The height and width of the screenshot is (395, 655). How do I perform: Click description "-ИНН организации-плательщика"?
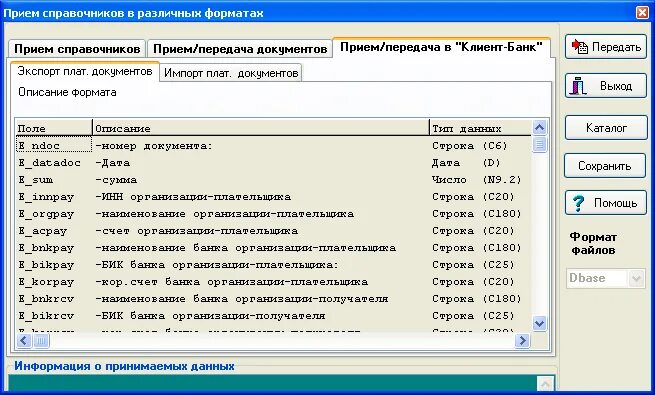193,197
